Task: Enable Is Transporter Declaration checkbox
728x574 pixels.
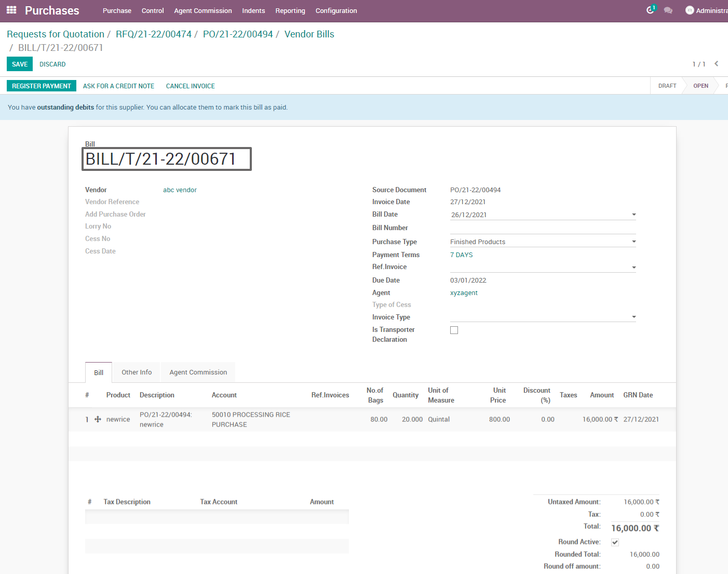Action: 454,330
